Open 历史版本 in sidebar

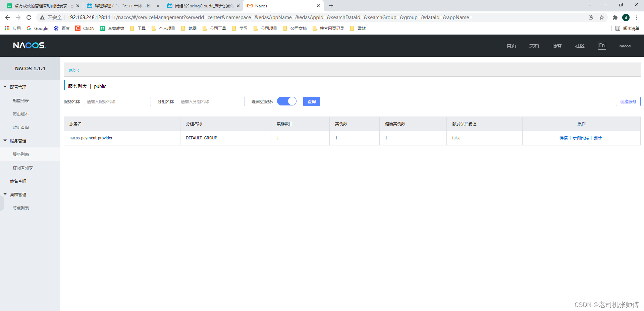point(21,114)
